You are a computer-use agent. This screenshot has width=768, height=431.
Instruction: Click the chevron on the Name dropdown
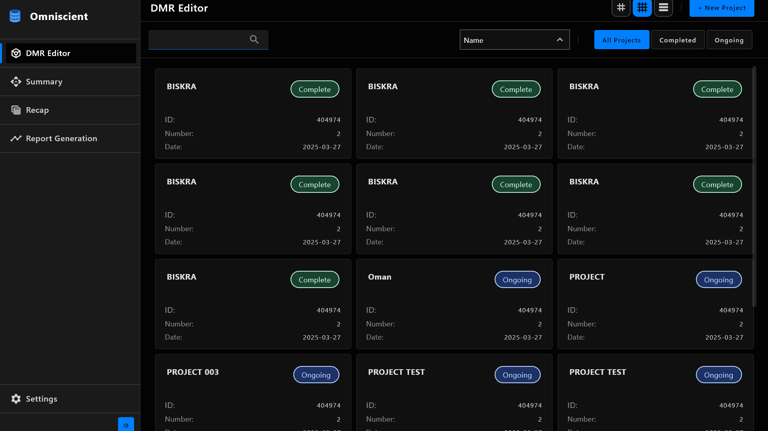[x=560, y=40]
